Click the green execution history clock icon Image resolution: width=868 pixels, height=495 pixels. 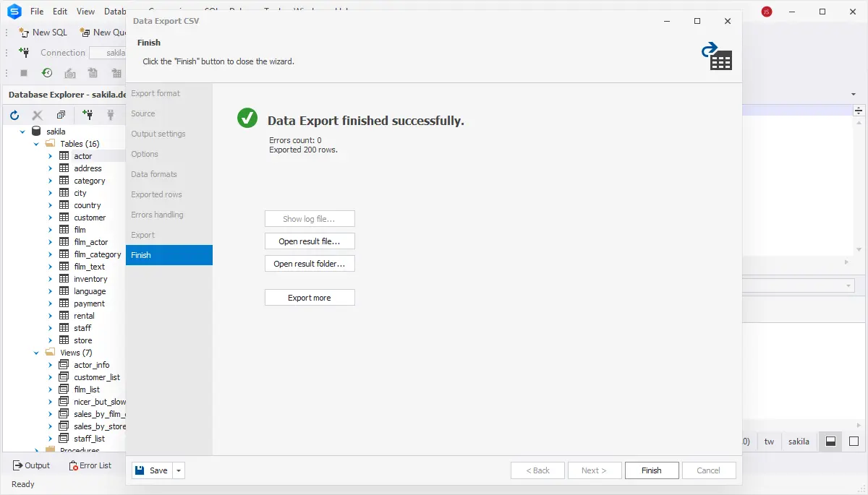(47, 73)
